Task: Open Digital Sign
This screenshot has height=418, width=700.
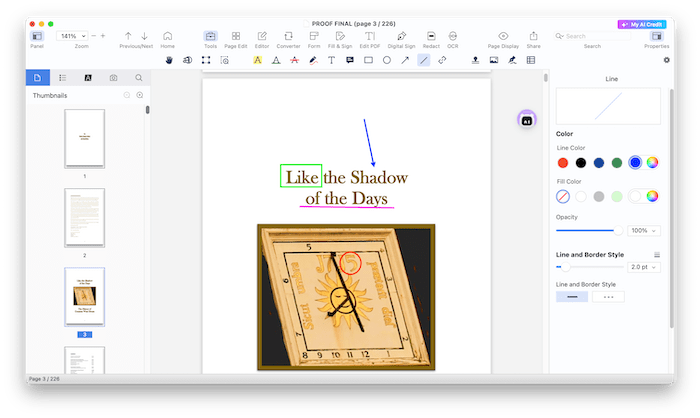Action: tap(401, 39)
